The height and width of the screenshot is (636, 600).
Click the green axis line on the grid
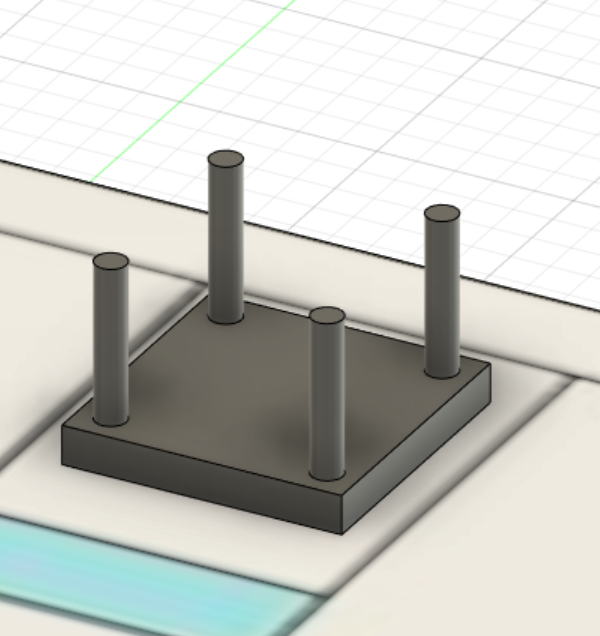point(194,90)
